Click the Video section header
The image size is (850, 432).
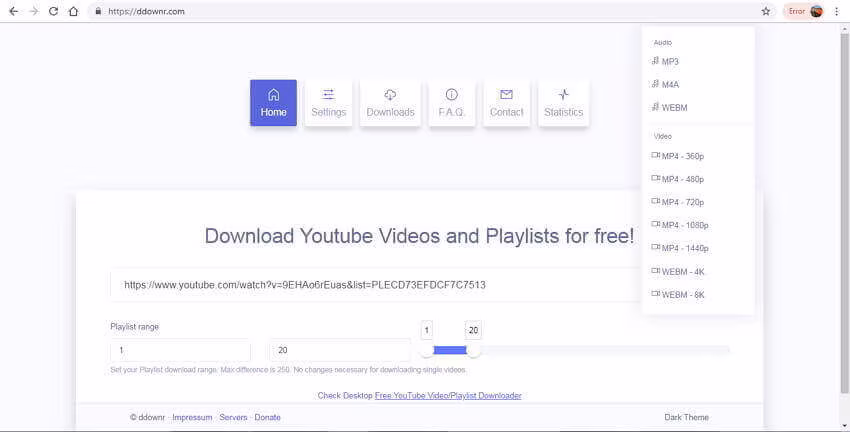click(662, 136)
